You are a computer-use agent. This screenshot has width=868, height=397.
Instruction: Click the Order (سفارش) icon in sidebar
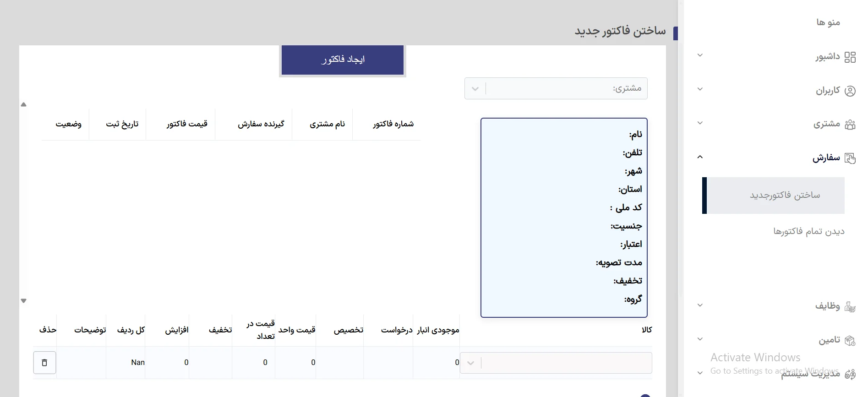point(850,158)
